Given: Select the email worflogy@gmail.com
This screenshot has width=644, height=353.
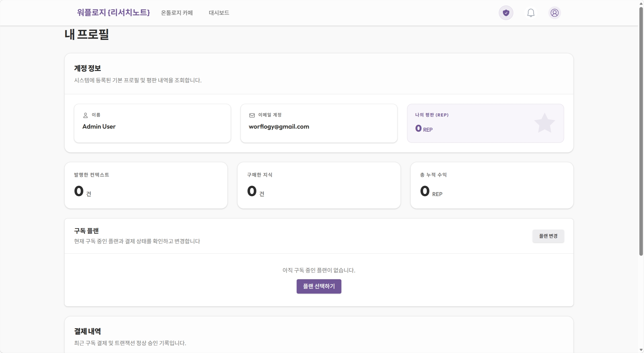Looking at the screenshot, I should pyautogui.click(x=279, y=127).
